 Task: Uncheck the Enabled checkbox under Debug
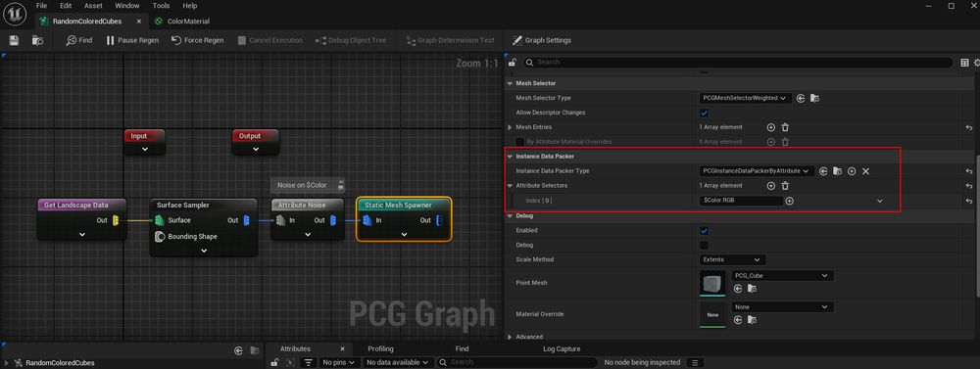click(704, 230)
